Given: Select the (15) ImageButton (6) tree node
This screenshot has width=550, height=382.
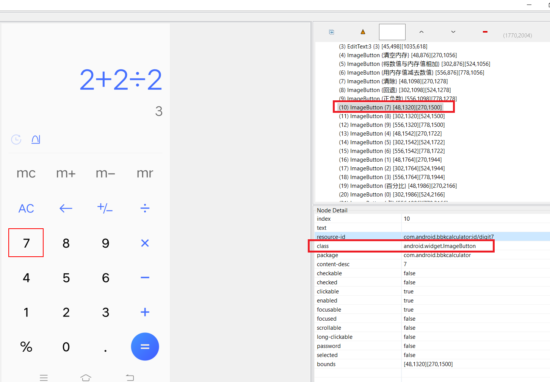Looking at the screenshot, I should (392, 151).
